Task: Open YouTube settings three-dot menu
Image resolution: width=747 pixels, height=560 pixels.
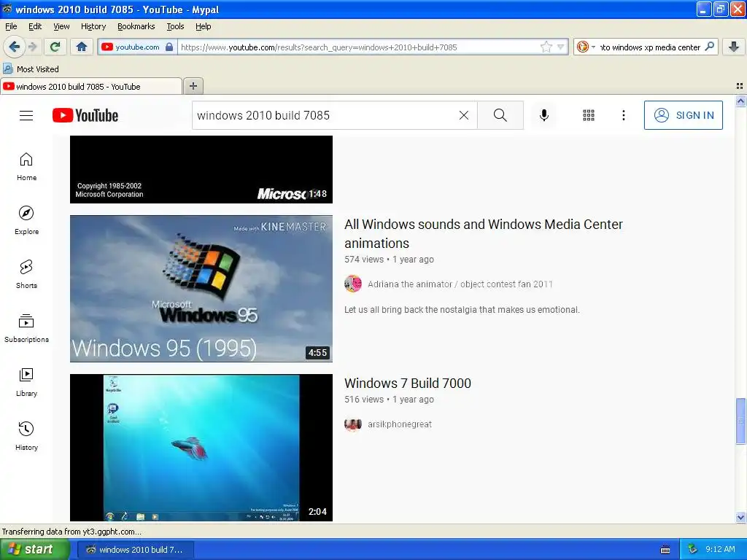Action: point(623,115)
